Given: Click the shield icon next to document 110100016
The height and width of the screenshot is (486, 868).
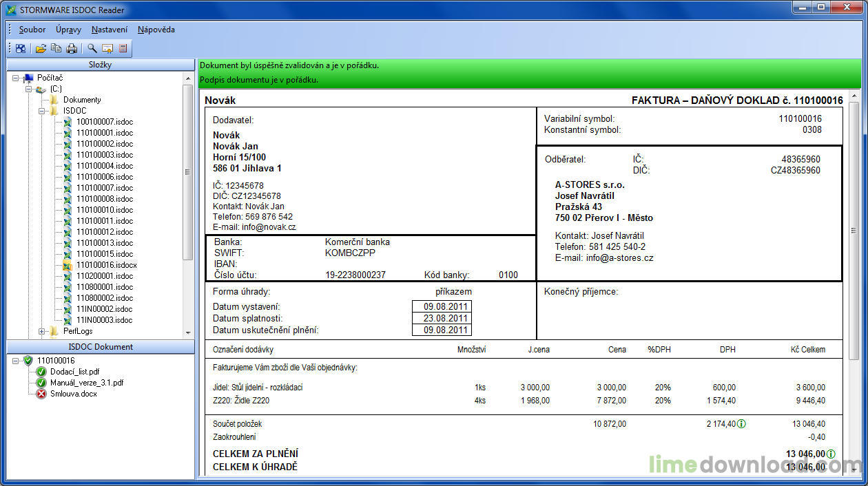Looking at the screenshot, I should pyautogui.click(x=28, y=361).
